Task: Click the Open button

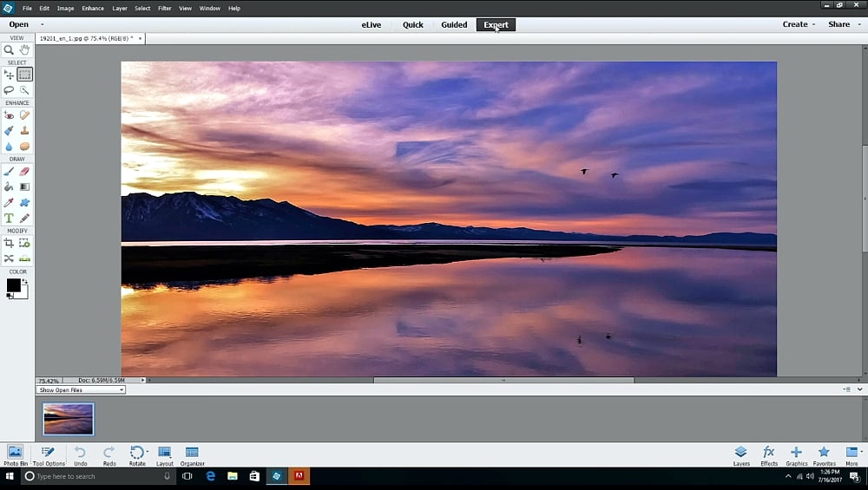Action: click(x=18, y=24)
